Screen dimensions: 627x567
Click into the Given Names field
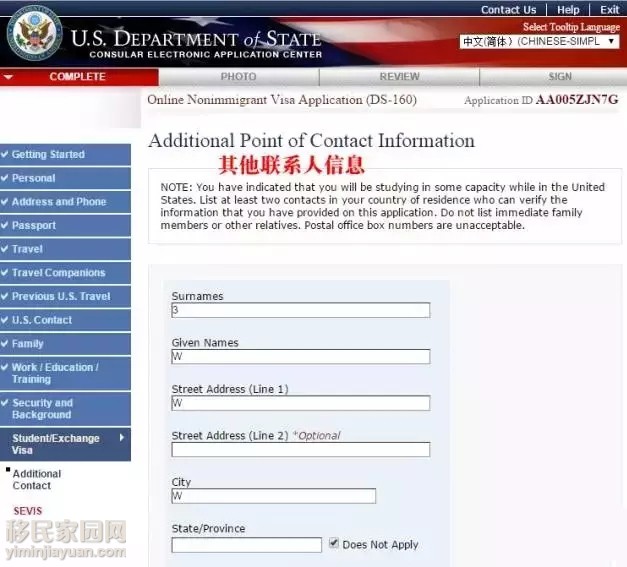tap(301, 356)
